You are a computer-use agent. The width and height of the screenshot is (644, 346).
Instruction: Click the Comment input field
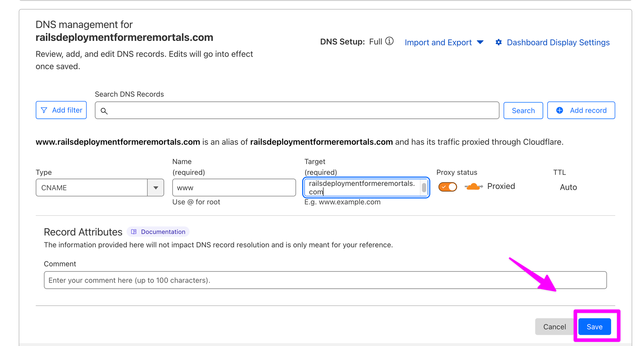(325, 280)
